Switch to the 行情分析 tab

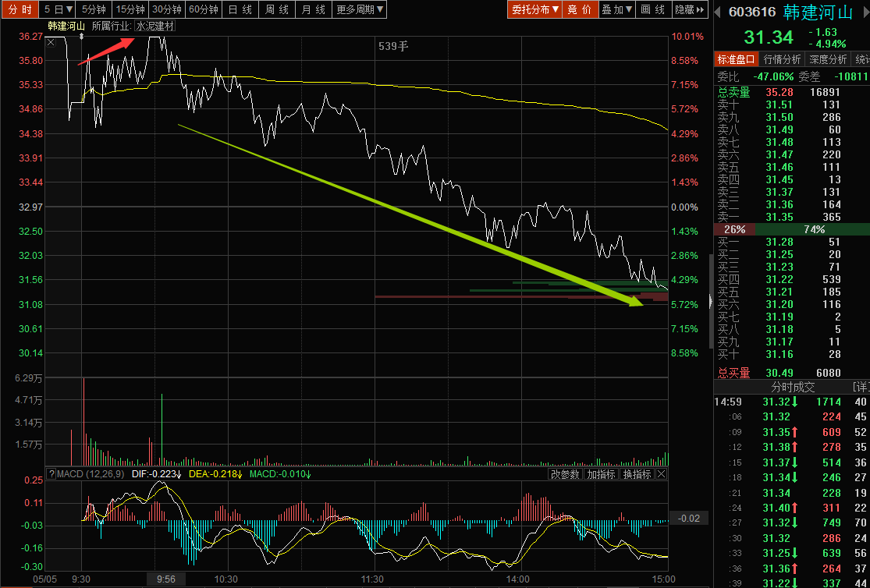click(782, 59)
